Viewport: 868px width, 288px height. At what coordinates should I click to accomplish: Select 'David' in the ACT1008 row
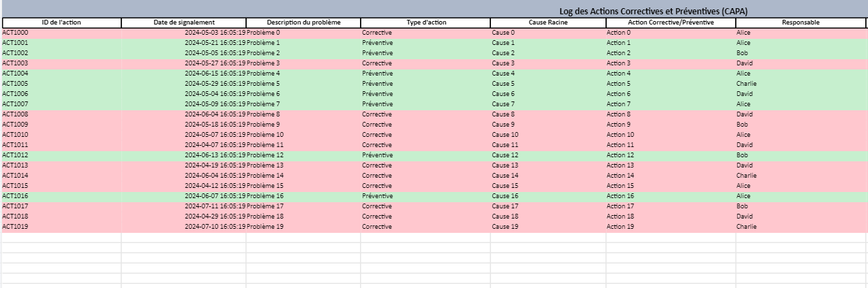point(745,114)
